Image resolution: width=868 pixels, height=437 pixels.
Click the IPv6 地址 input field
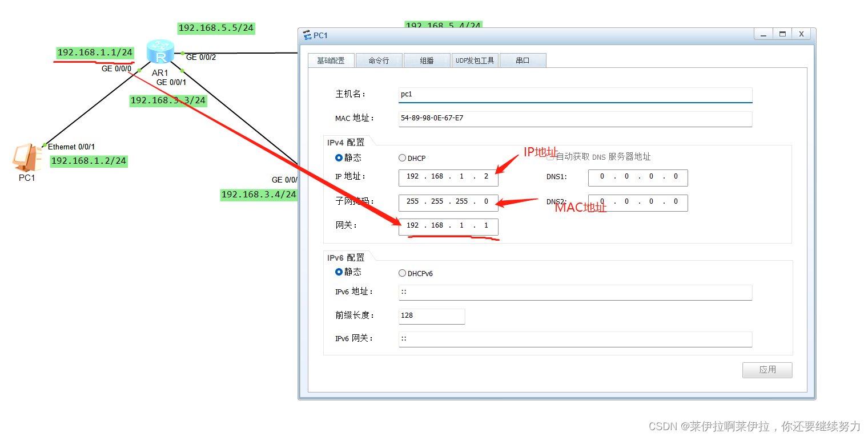point(575,292)
